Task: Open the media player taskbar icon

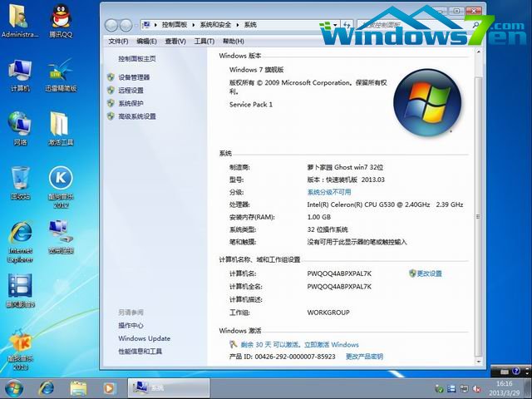Action: (109, 388)
